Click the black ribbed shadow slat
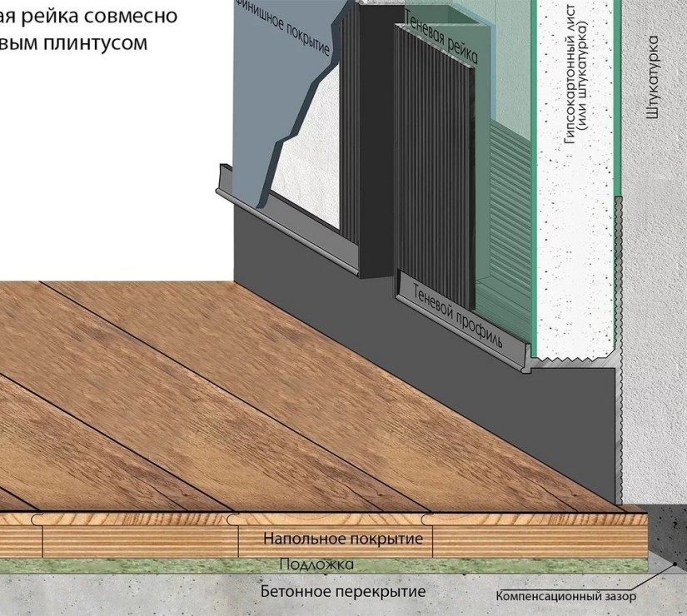The image size is (687, 616). (433, 166)
